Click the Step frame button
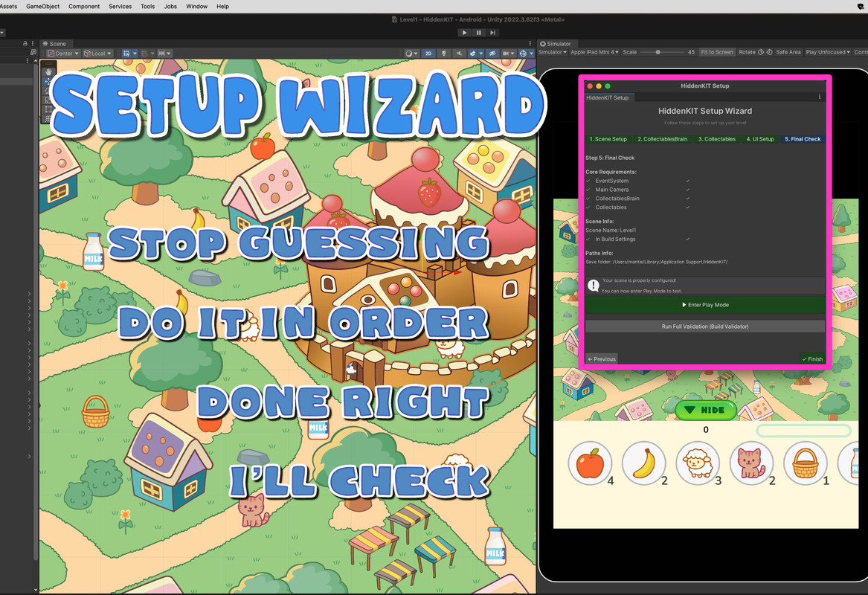868x595 pixels. point(492,33)
